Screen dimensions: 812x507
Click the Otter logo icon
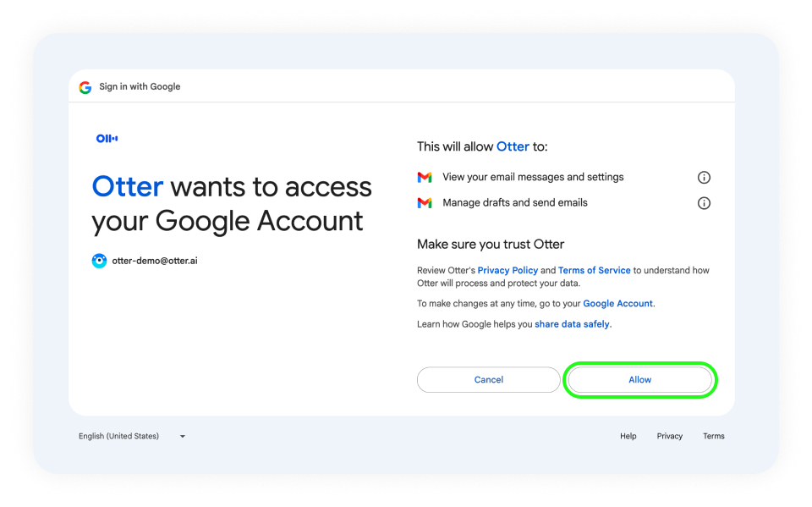click(107, 139)
